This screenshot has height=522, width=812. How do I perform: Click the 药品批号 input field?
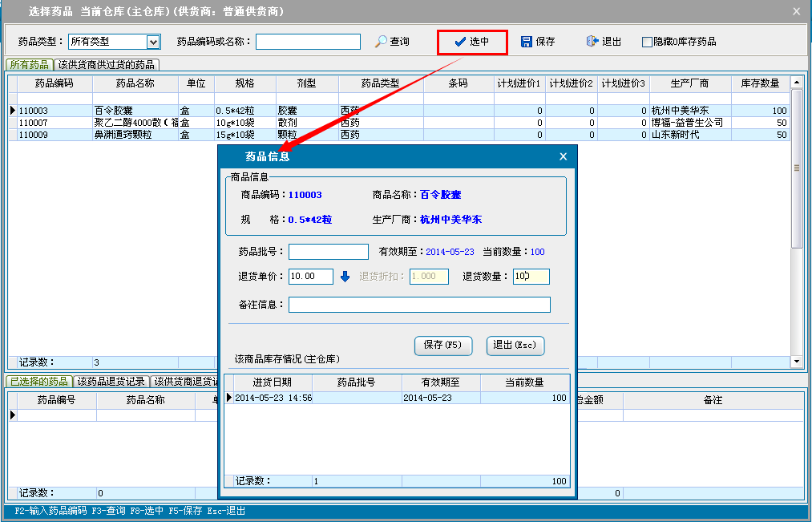pos(328,252)
